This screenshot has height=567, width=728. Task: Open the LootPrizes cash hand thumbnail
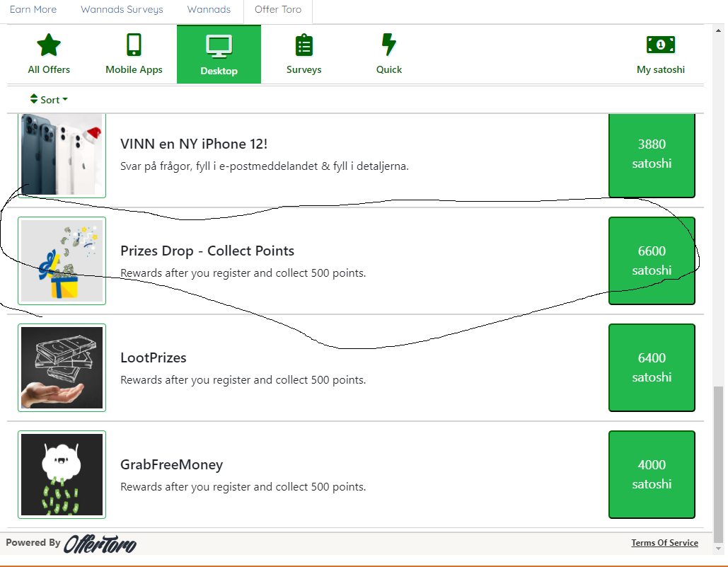[x=62, y=367]
